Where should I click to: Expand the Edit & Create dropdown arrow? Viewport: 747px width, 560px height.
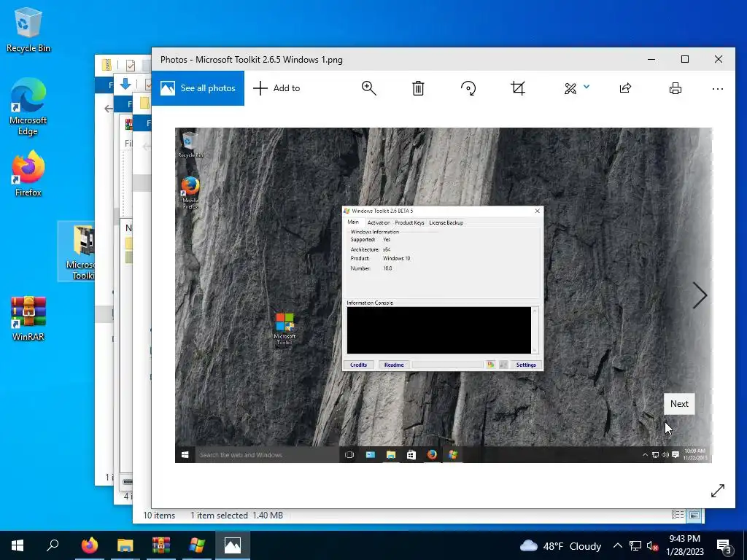587,87
